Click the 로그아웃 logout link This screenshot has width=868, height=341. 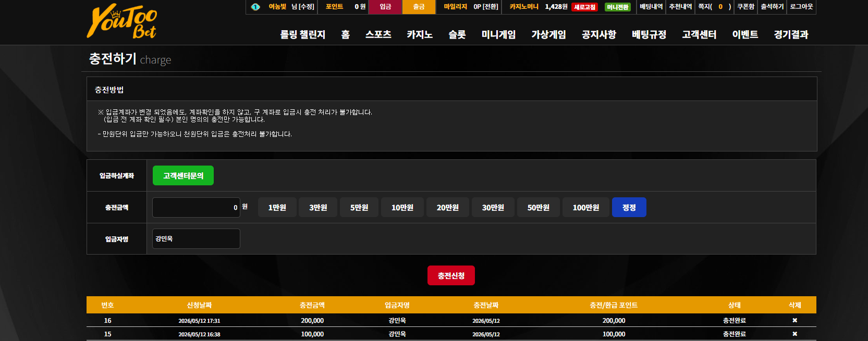[801, 7]
